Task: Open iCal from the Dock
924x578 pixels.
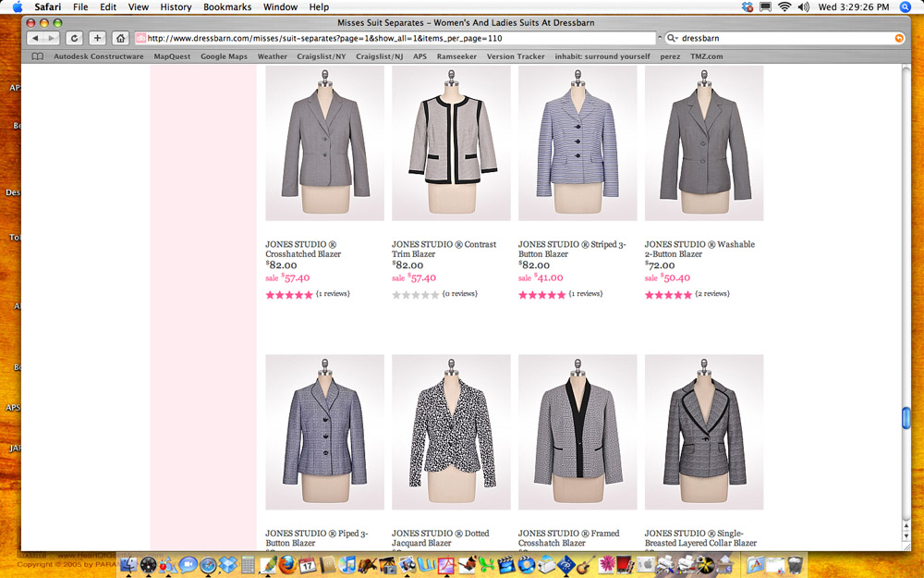Action: click(x=307, y=564)
